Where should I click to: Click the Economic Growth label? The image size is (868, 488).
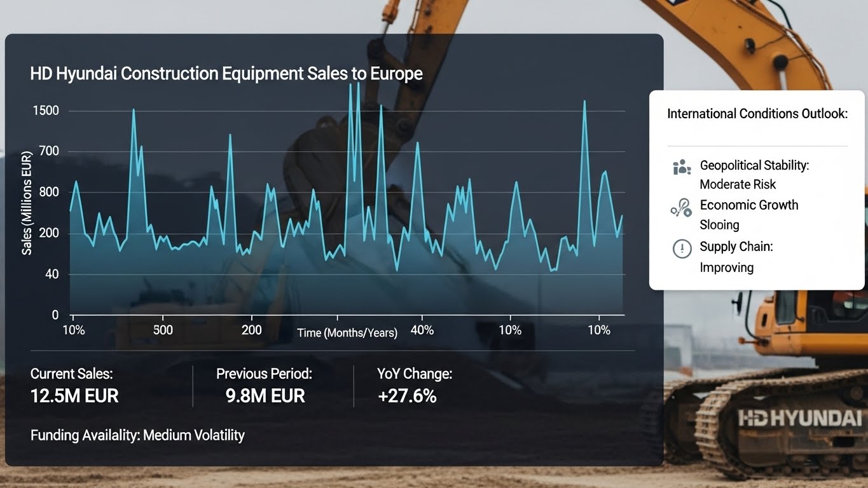tap(749, 205)
